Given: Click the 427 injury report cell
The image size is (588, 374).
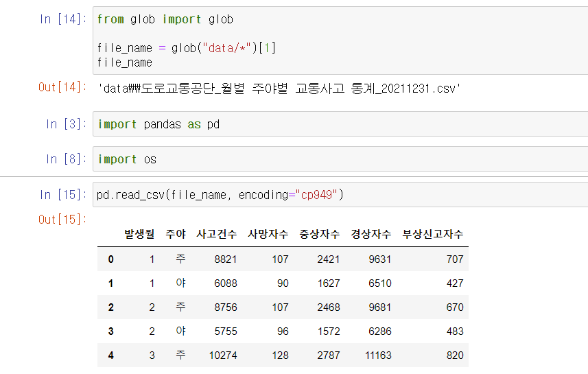Looking at the screenshot, I should [x=455, y=283].
